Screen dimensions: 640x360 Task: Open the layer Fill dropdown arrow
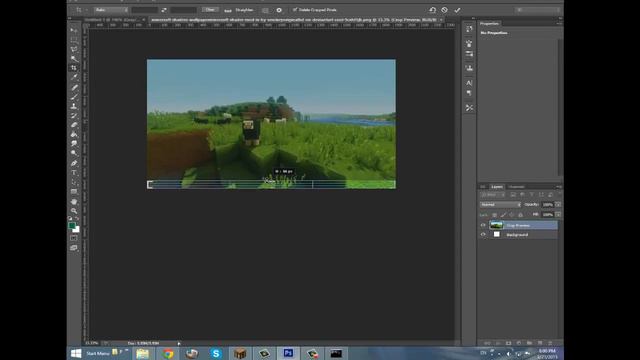[558, 214]
